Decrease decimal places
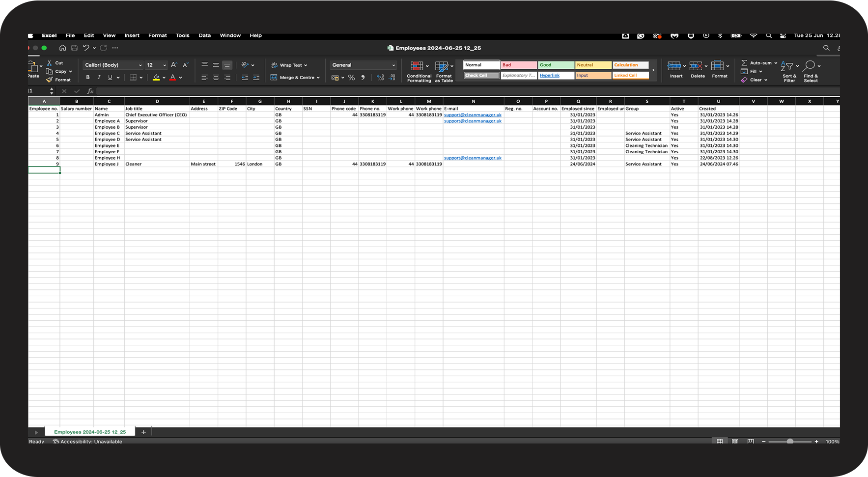The width and height of the screenshot is (868, 477). pyautogui.click(x=392, y=78)
